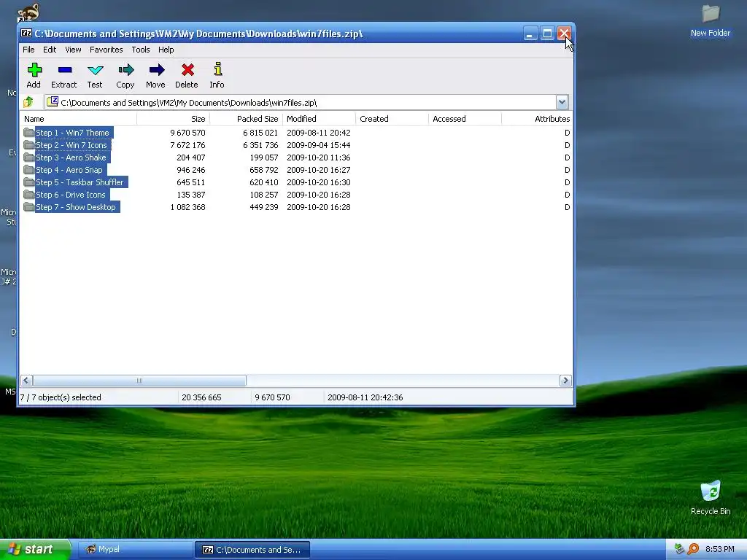Click the 7-Zip taskbar button
Screen dimensions: 747x560
pos(252,550)
